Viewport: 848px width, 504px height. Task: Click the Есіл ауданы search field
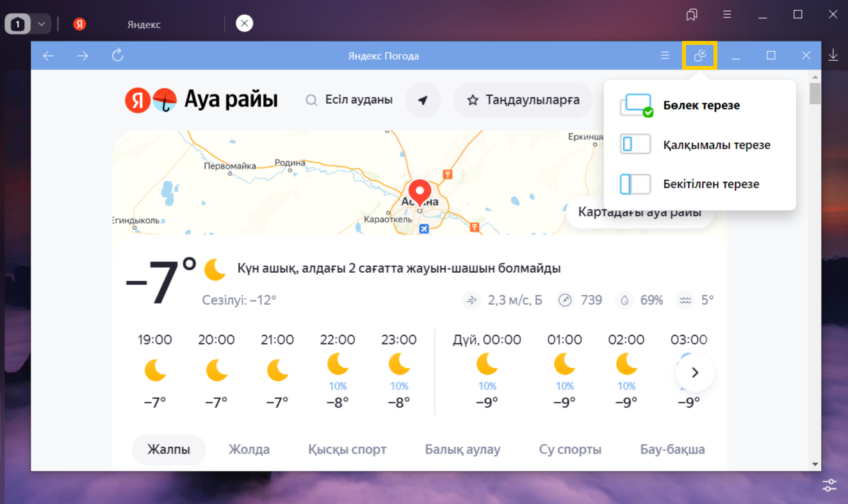tap(358, 100)
